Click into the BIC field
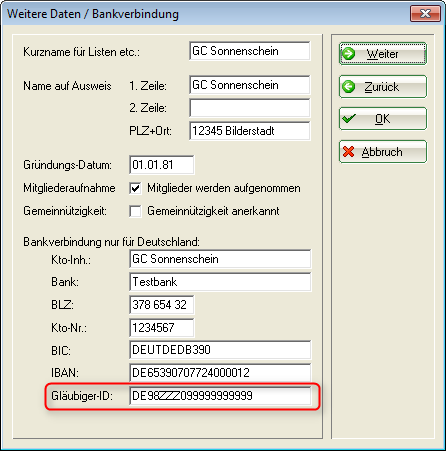This screenshot has width=446, height=451. [x=220, y=350]
